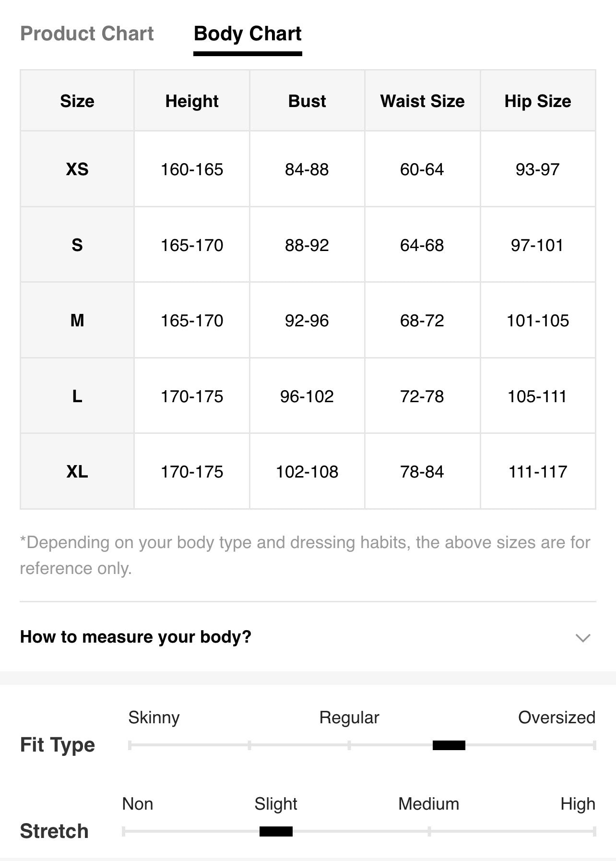Click the Bust column header
The height and width of the screenshot is (861, 616).
coord(307,101)
